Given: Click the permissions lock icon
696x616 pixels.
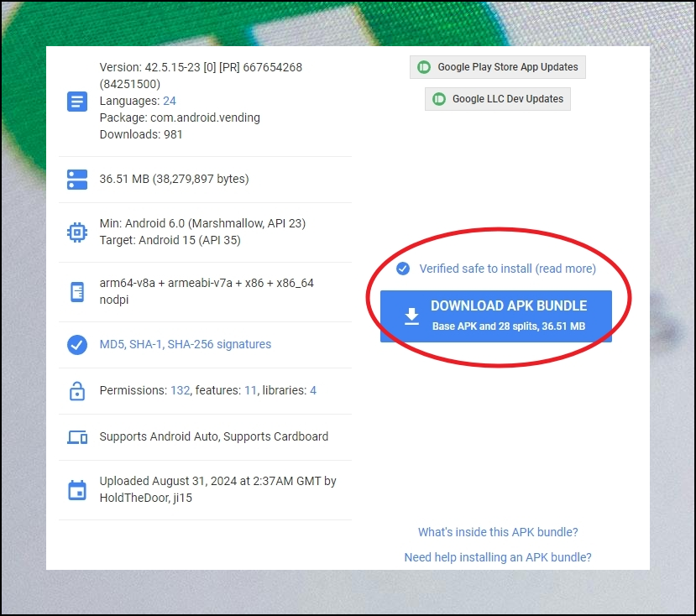Looking at the screenshot, I should click(77, 391).
